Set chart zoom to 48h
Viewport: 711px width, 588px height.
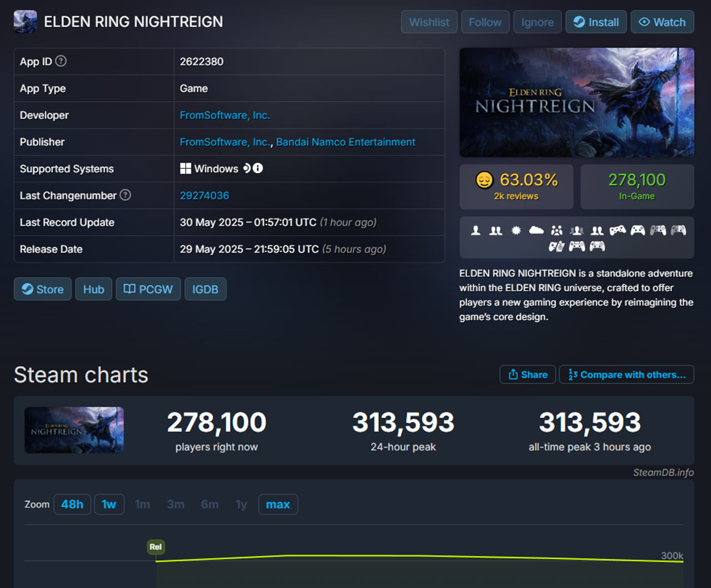[72, 505]
